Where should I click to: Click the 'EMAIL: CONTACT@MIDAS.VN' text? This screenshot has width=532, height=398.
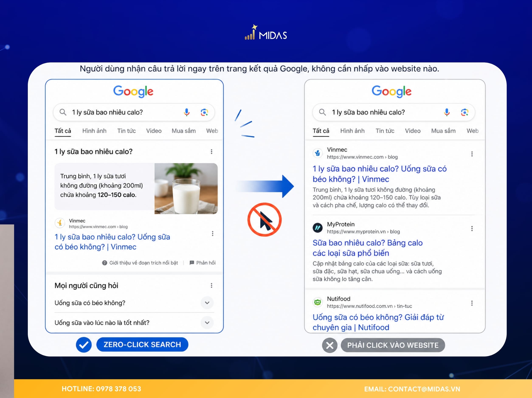tap(412, 389)
